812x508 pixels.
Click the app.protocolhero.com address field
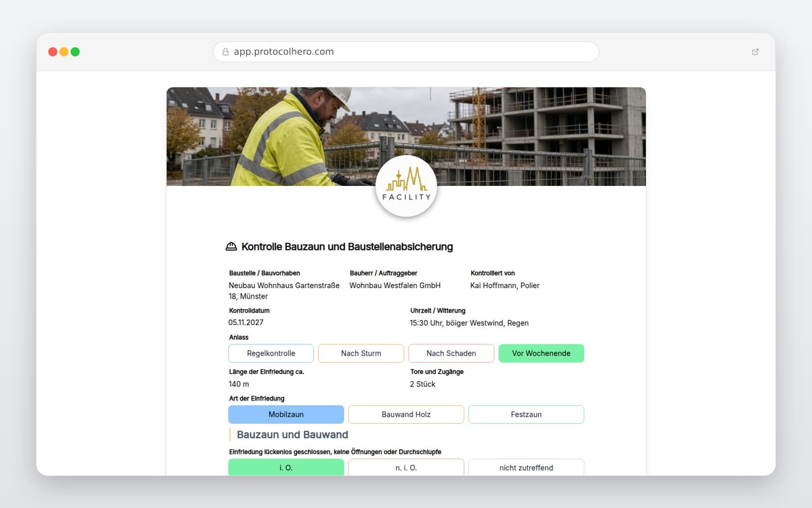[406, 52]
